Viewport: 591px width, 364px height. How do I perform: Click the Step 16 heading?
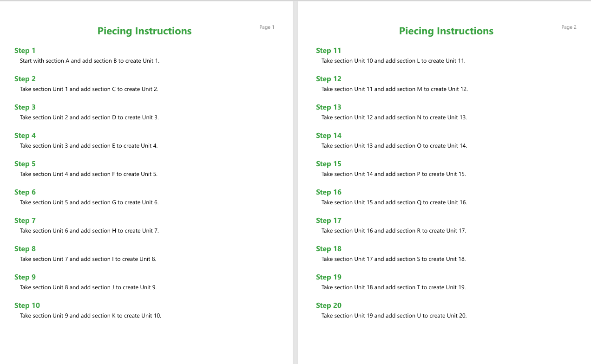[328, 192]
